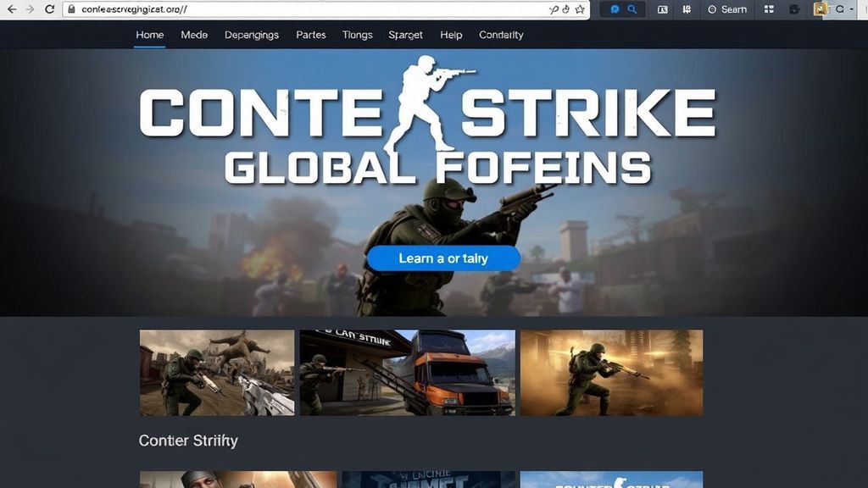Open bottom thumbnail showing a man's face
The height and width of the screenshot is (488, 868).
coord(238,480)
